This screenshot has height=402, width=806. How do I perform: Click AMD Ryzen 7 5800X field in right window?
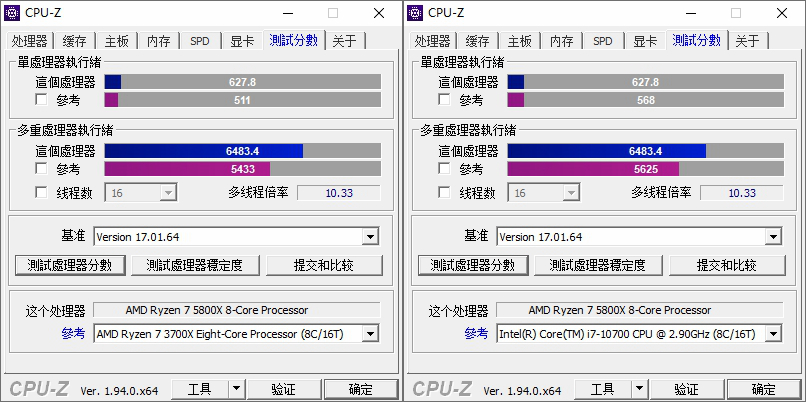tap(639, 310)
